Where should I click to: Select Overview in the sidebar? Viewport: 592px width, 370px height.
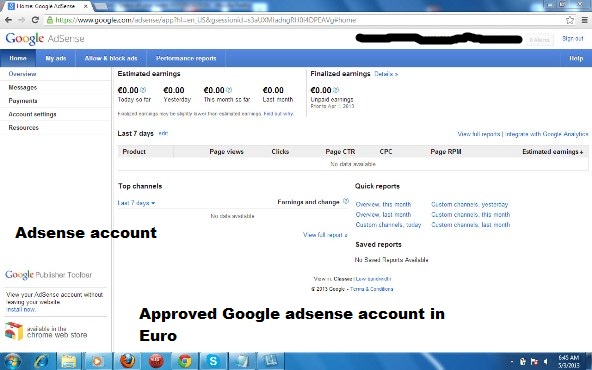22,74
